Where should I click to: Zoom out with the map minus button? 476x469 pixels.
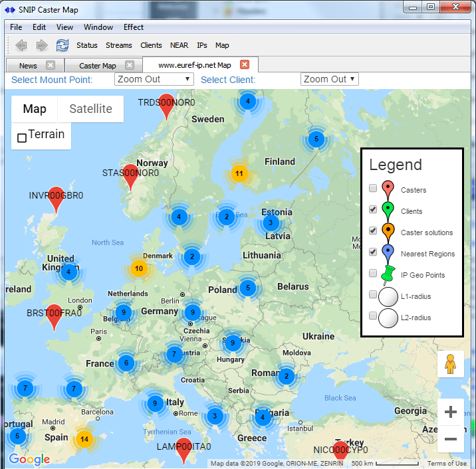pos(451,439)
